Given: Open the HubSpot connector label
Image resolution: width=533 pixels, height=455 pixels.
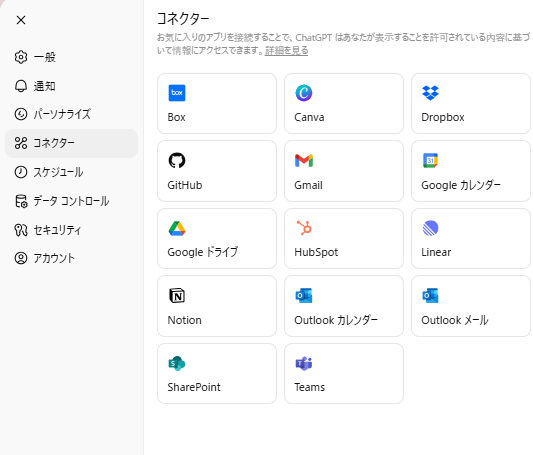Looking at the screenshot, I should [x=316, y=252].
